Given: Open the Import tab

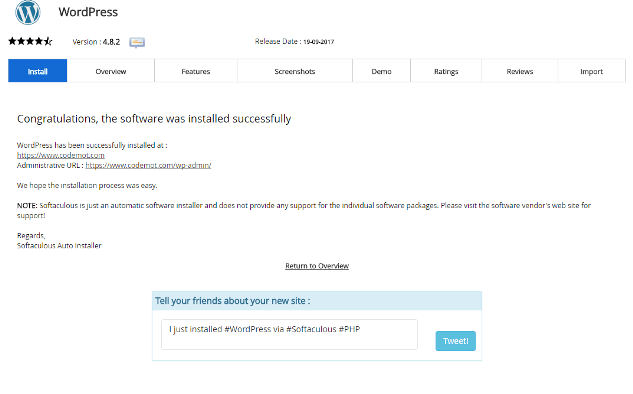Looking at the screenshot, I should (591, 71).
